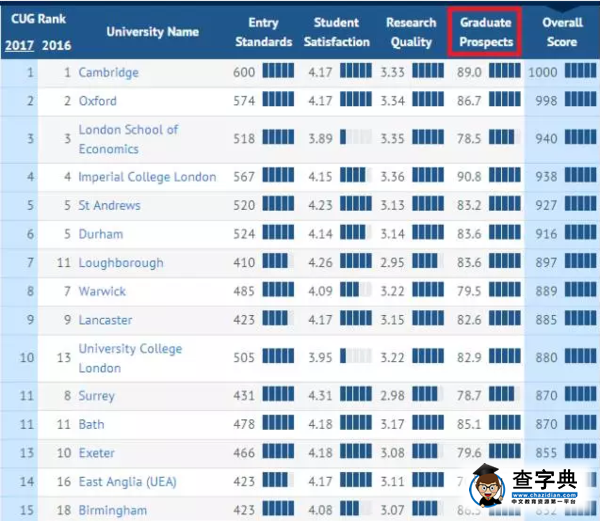The width and height of the screenshot is (600, 521).
Task: Click Surrey's graduate prospects bar indicator
Action: pyautogui.click(x=505, y=394)
